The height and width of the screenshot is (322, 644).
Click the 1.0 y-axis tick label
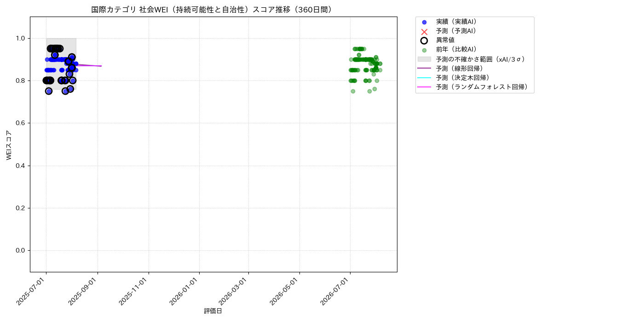pos(21,38)
